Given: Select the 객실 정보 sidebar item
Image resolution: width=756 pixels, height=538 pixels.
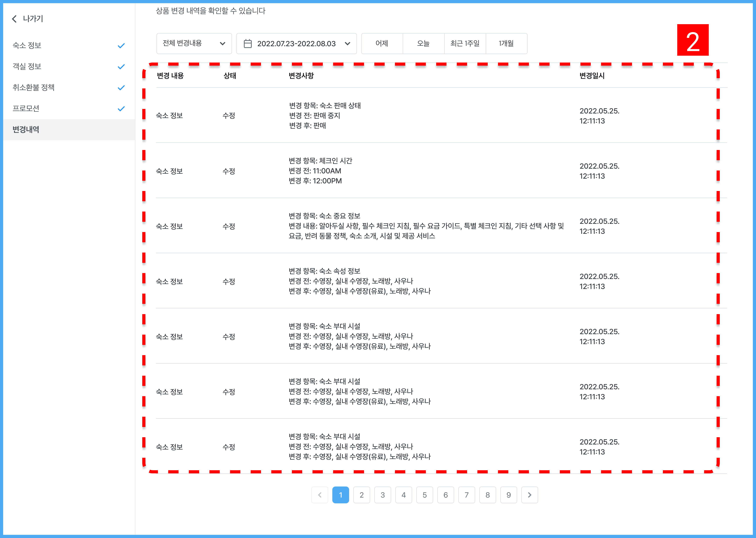Looking at the screenshot, I should click(27, 67).
